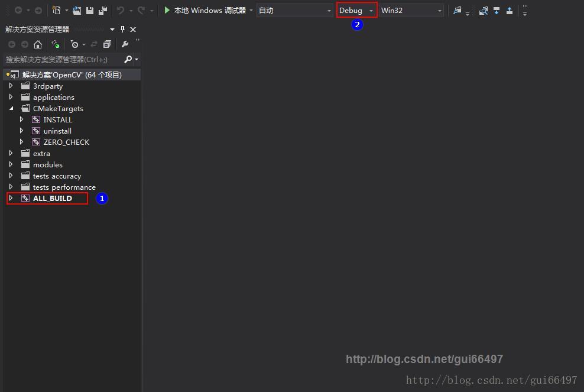Click Solution Explorer back button
Image resolution: width=584 pixels, height=392 pixels.
point(12,44)
